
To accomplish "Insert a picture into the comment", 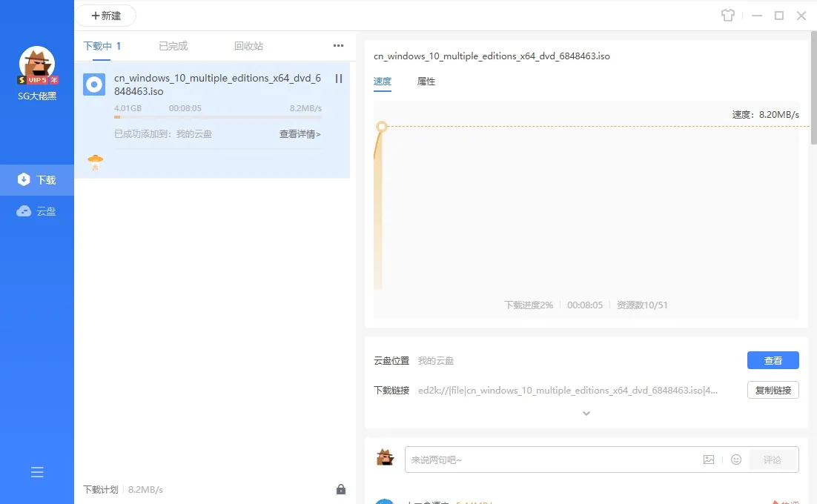I will tap(709, 460).
